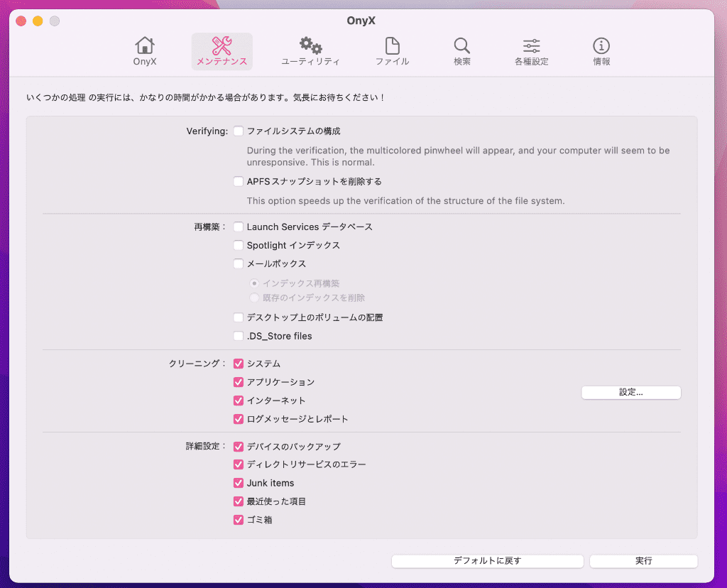
Task: Click デフォルトに戻す button
Action: coord(487,561)
